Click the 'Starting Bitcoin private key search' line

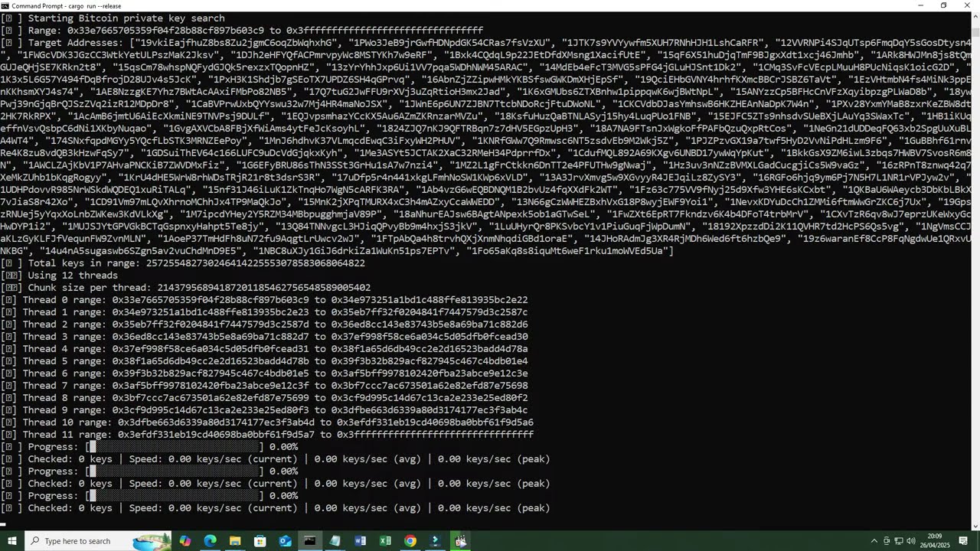point(113,18)
